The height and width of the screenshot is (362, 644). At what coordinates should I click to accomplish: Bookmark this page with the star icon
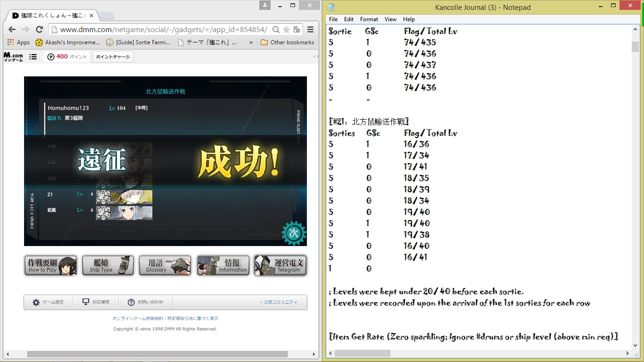pos(286,30)
